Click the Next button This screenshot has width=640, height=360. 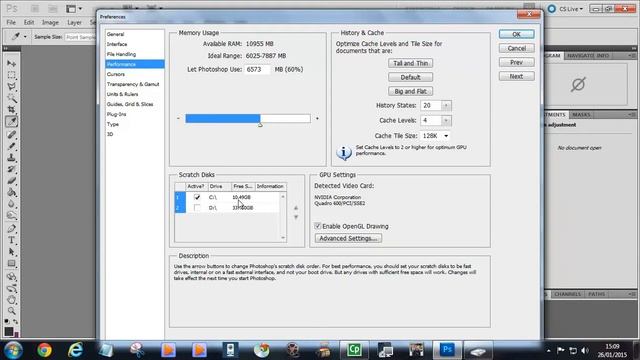(x=516, y=76)
